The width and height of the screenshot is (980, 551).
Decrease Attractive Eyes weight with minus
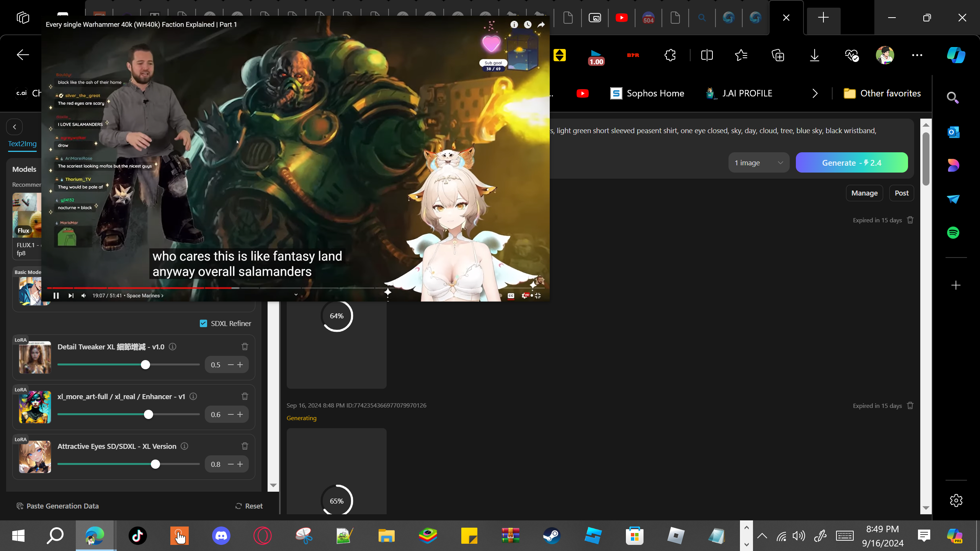point(231,464)
